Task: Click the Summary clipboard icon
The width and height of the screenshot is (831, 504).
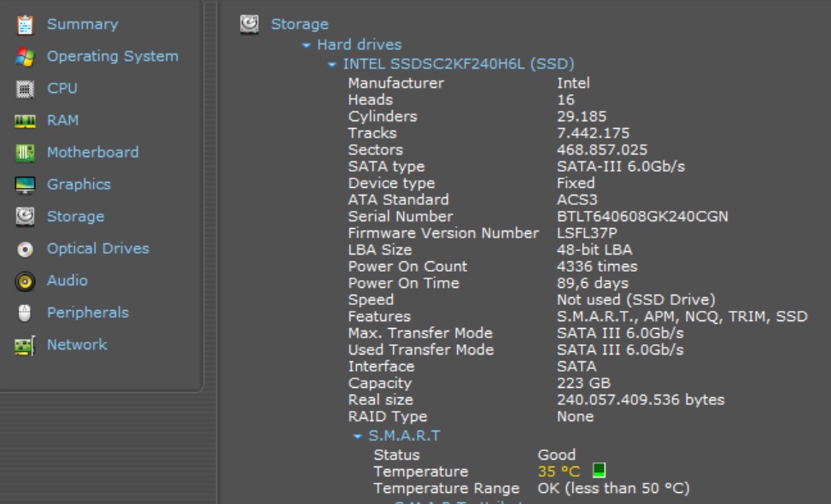Action: click(x=25, y=25)
